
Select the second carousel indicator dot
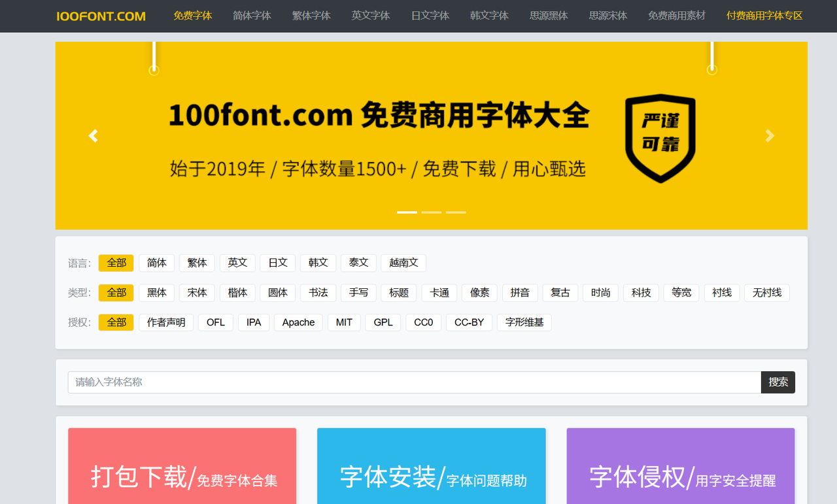point(431,212)
